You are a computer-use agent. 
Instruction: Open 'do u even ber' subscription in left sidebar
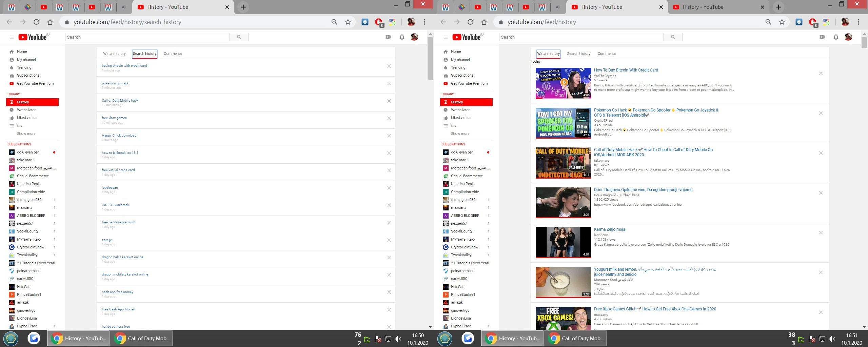click(28, 152)
